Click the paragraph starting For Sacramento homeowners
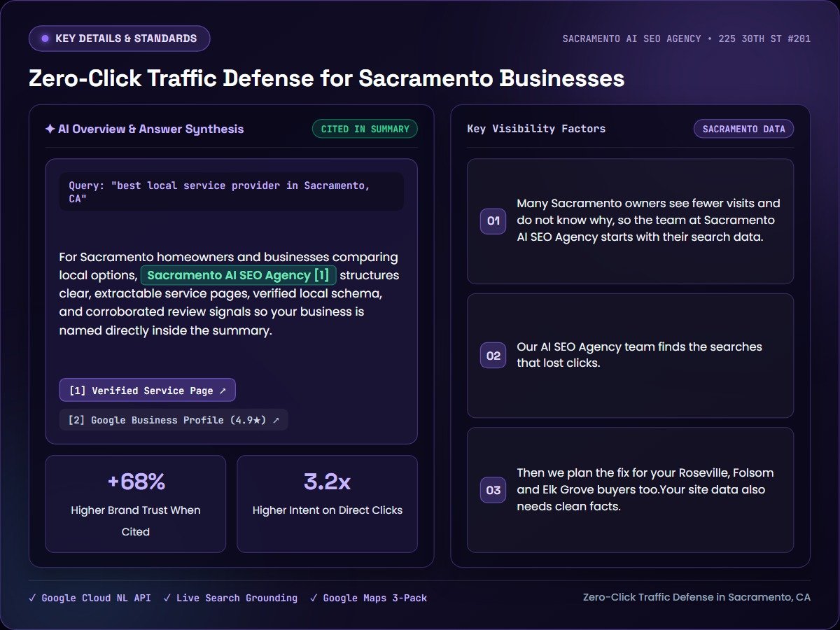The height and width of the screenshot is (630, 840). [x=230, y=293]
